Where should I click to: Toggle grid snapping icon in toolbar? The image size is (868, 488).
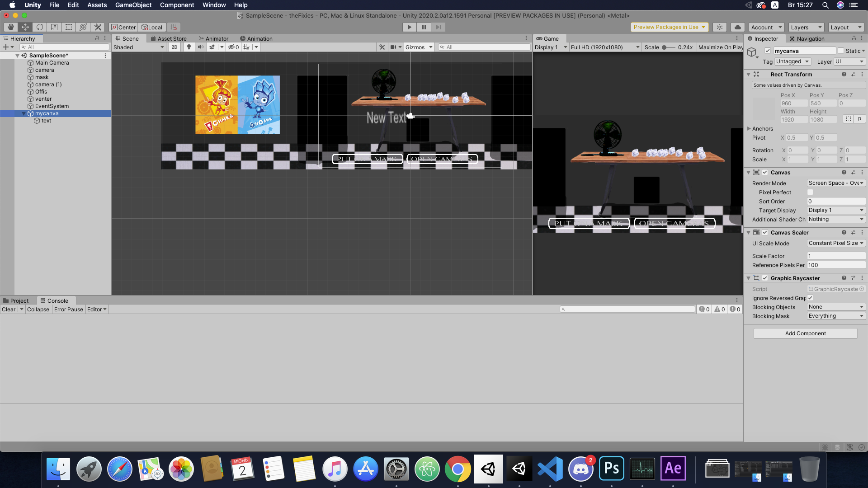tap(174, 27)
